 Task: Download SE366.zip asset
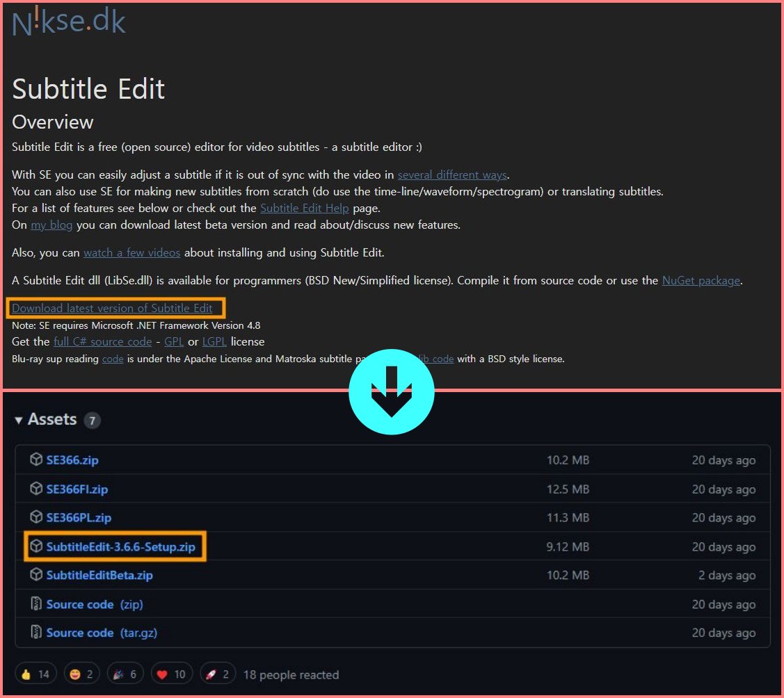point(72,460)
